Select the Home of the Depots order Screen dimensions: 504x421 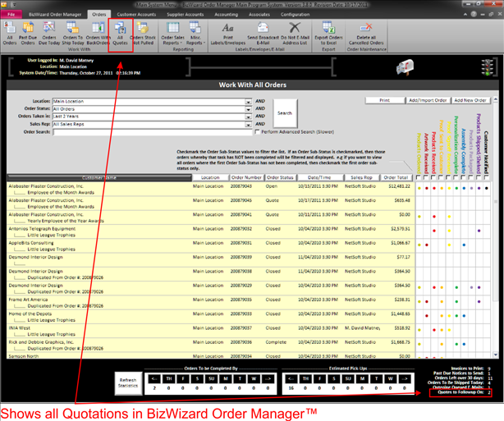click(208, 317)
